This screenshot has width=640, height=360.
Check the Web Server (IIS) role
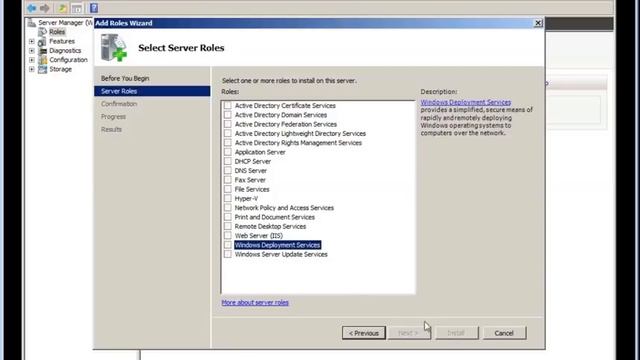[x=228, y=236]
